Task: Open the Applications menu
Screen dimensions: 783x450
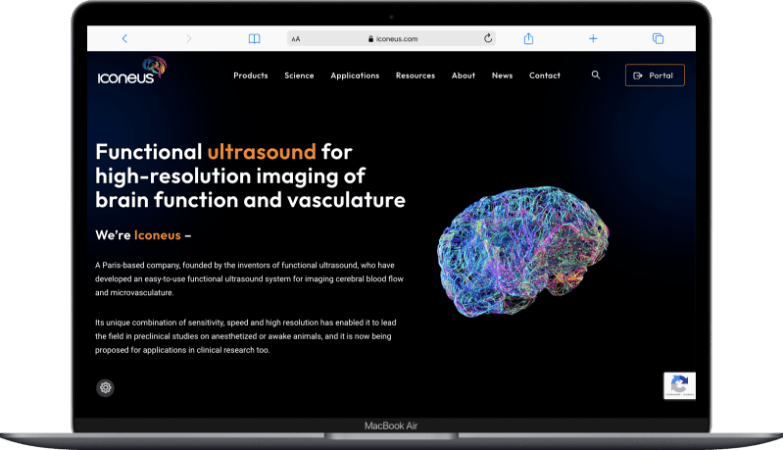Action: [x=355, y=75]
